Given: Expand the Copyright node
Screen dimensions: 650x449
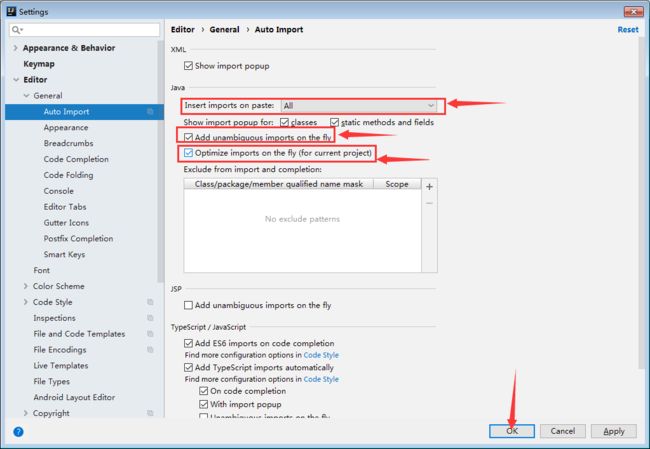Looking at the screenshot, I should point(26,413).
